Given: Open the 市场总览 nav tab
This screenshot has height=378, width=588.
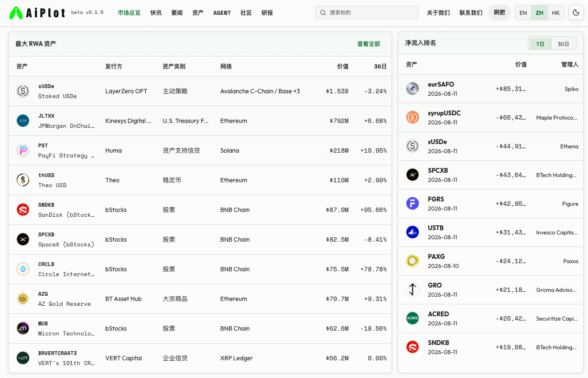Looking at the screenshot, I should click(129, 13).
